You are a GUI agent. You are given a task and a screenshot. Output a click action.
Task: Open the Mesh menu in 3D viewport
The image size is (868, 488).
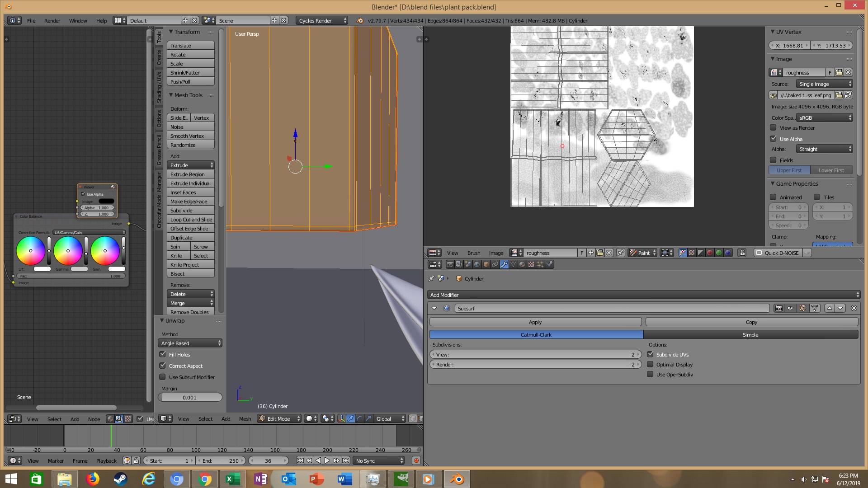tap(245, 419)
